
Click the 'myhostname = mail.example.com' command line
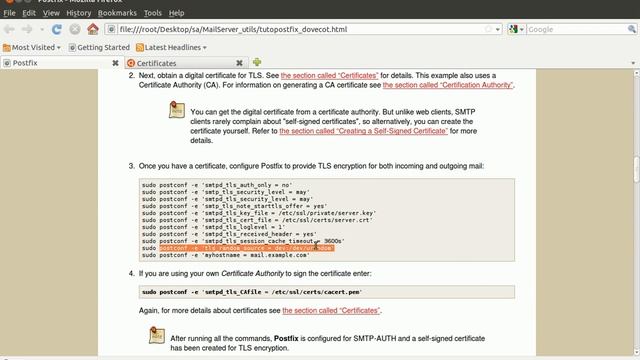pos(226,255)
